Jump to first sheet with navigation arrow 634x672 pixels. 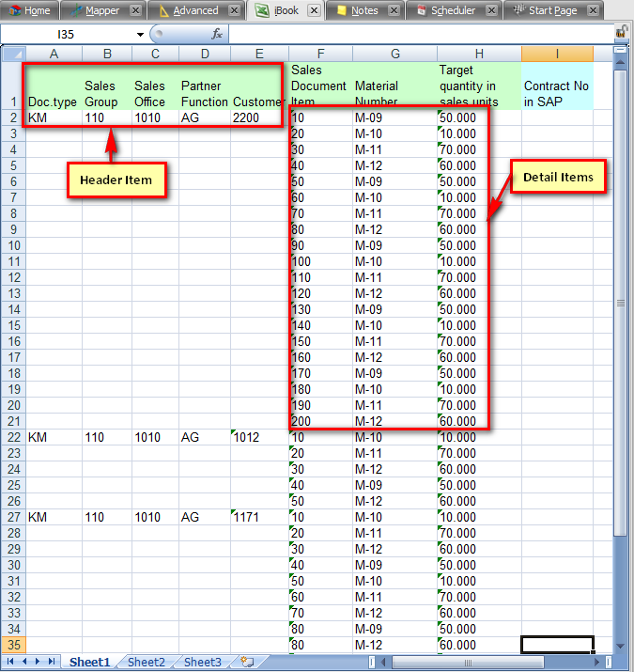11,662
